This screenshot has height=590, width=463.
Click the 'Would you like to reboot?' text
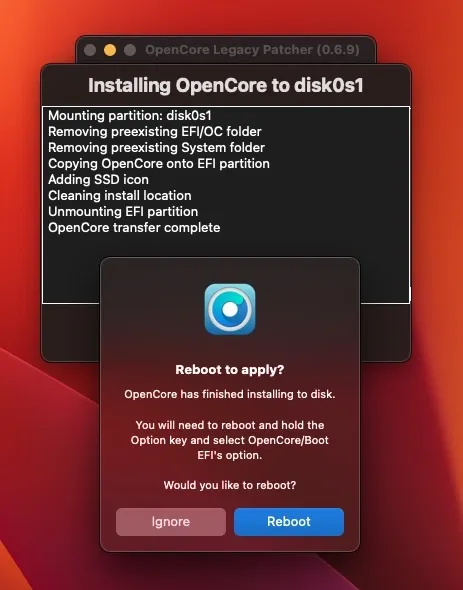(x=230, y=485)
